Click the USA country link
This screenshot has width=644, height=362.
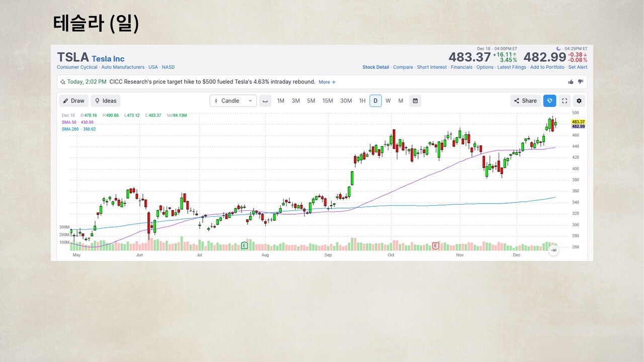point(153,67)
